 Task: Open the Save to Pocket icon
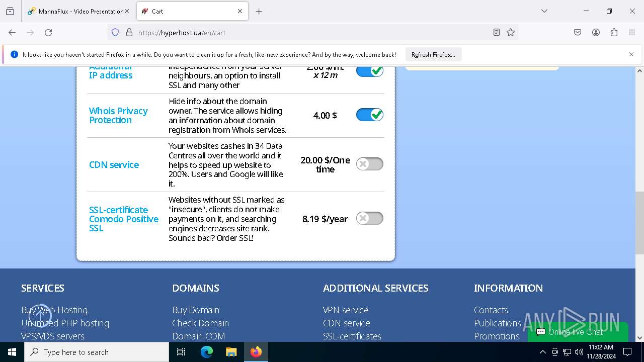click(x=578, y=32)
